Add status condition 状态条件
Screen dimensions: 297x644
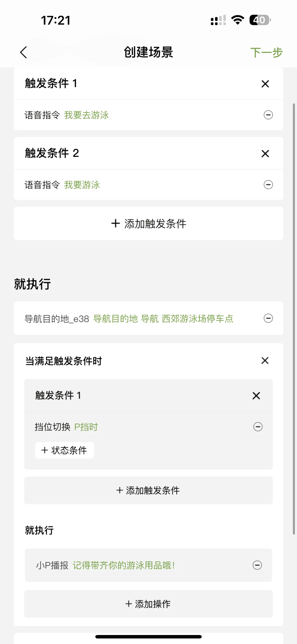point(64,450)
